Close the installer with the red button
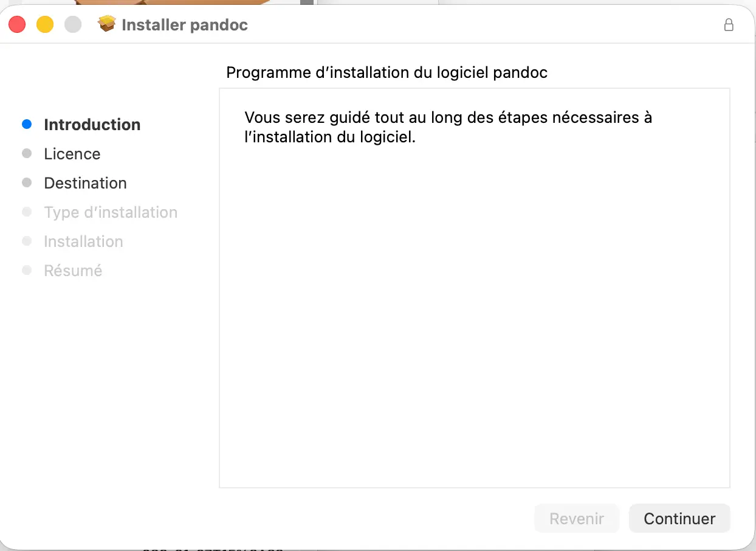 pos(17,24)
